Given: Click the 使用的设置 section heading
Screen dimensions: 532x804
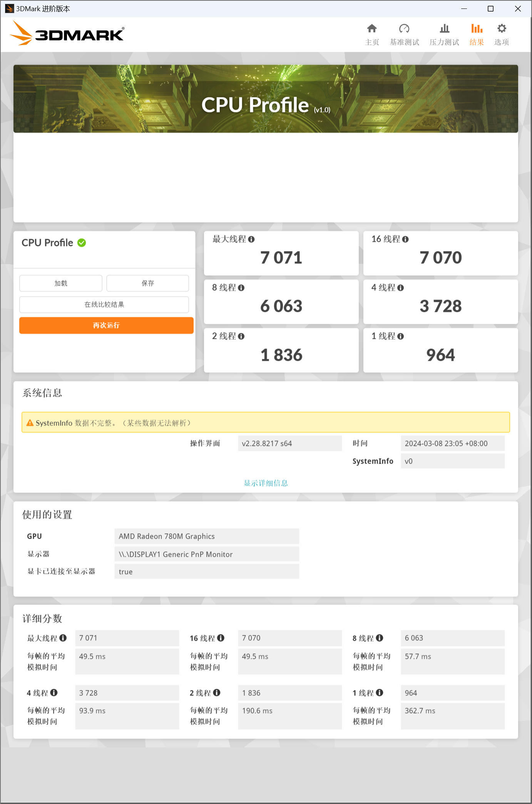Looking at the screenshot, I should [47, 514].
